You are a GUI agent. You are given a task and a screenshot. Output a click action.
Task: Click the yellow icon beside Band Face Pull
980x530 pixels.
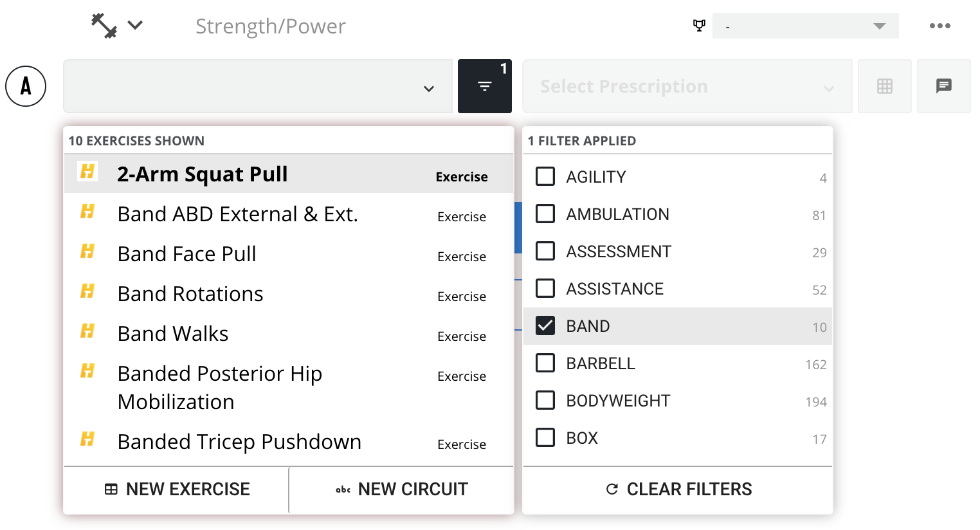87,251
